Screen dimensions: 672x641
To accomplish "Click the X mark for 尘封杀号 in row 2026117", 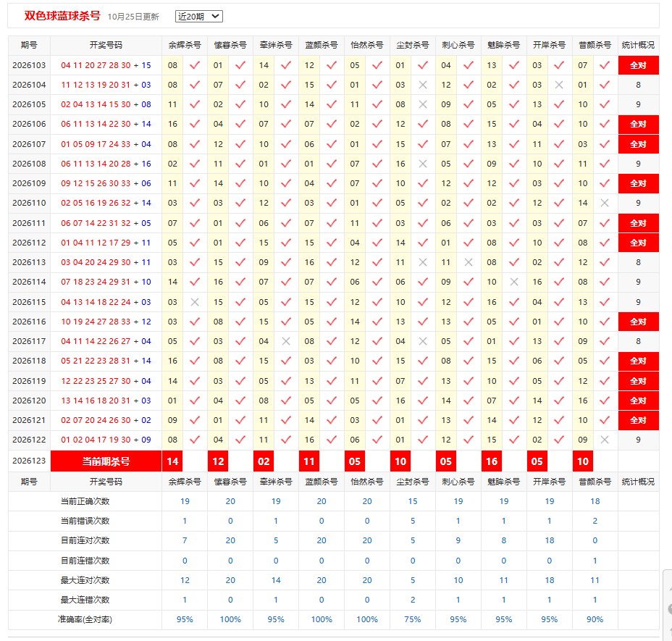I will coord(423,341).
